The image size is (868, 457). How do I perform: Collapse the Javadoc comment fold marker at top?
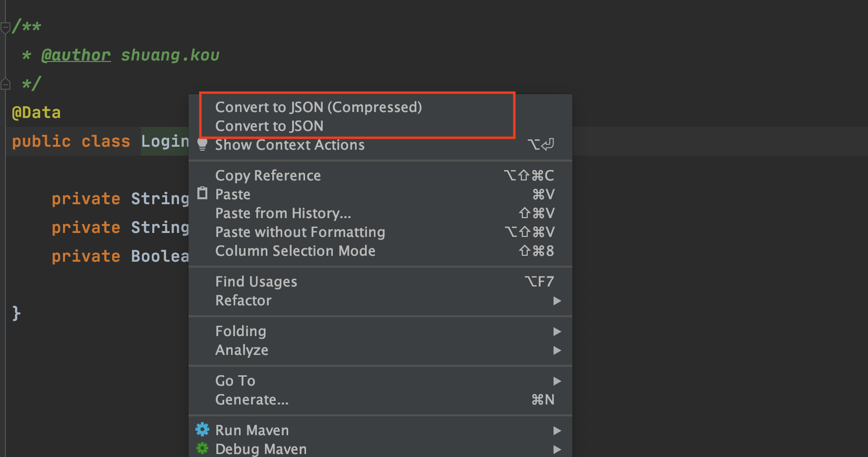(x=5, y=28)
